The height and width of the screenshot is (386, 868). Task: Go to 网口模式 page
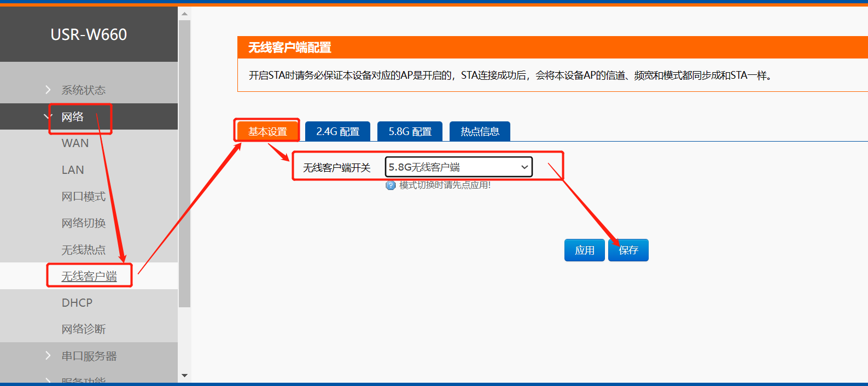point(83,196)
